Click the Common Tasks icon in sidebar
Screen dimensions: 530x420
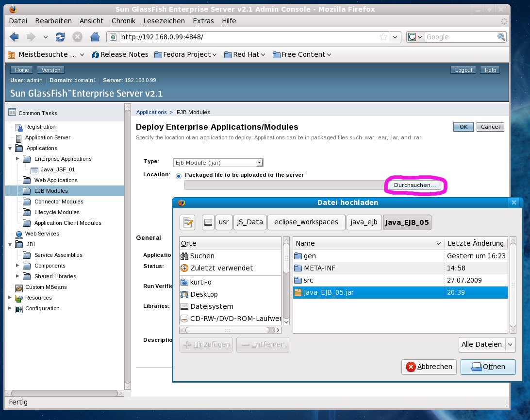12,113
